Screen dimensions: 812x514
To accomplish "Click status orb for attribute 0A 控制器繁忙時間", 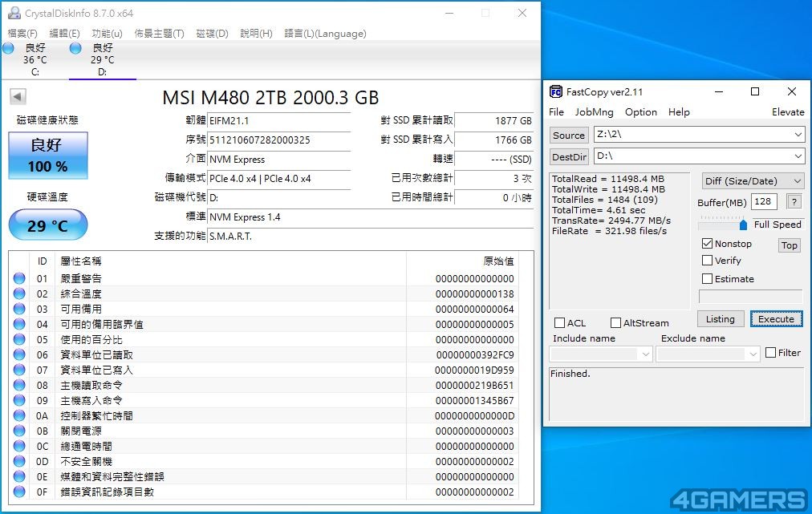I will (19, 415).
